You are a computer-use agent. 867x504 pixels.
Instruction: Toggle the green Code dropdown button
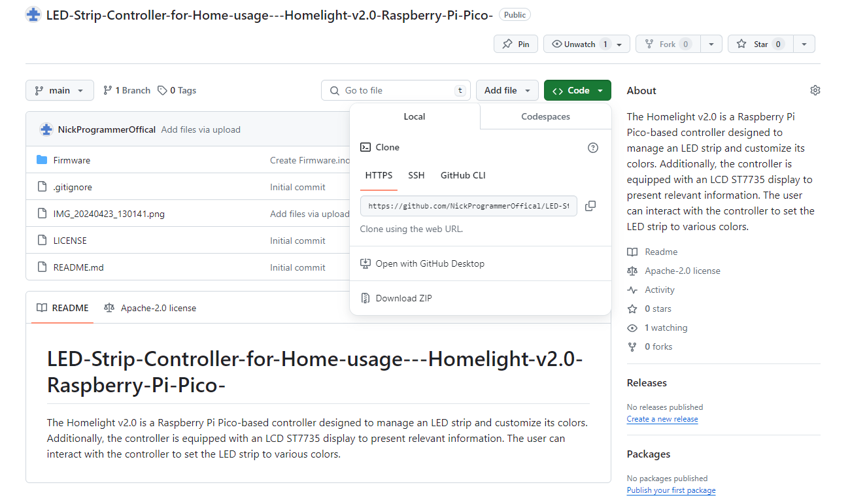coord(577,90)
